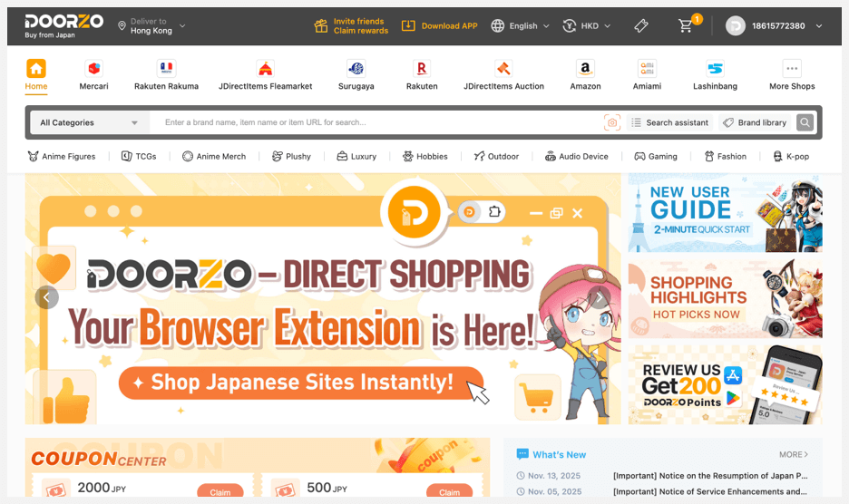Expand the HKD currency dropdown
The height and width of the screenshot is (504, 849).
point(587,25)
